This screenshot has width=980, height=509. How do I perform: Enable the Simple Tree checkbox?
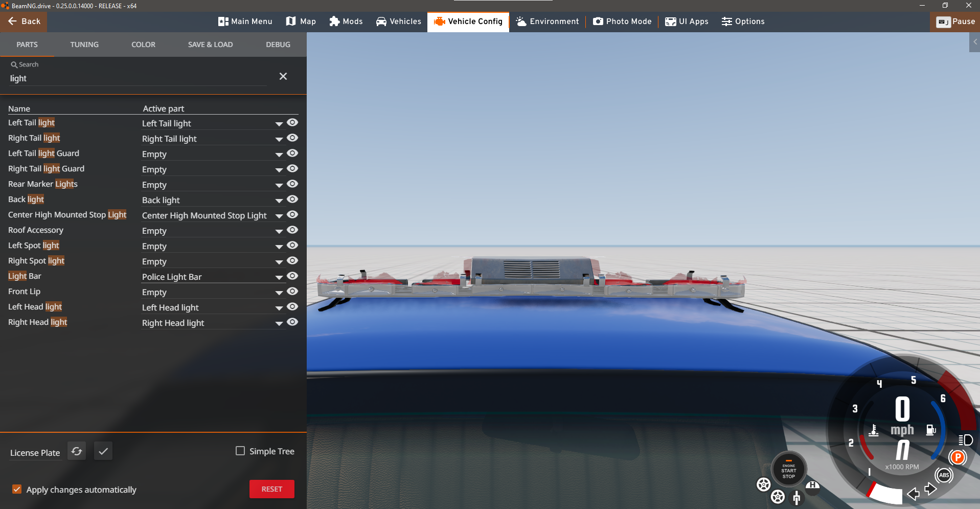pyautogui.click(x=240, y=451)
